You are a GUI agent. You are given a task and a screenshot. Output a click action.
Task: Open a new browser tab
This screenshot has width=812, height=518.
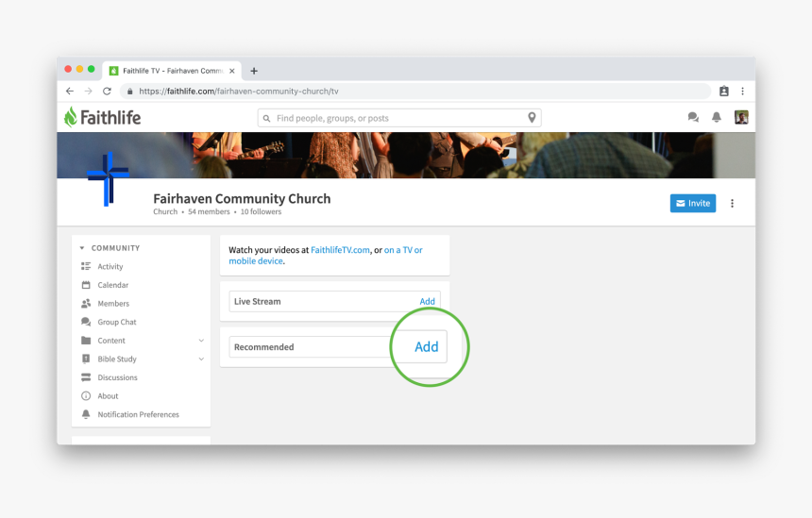coord(254,71)
